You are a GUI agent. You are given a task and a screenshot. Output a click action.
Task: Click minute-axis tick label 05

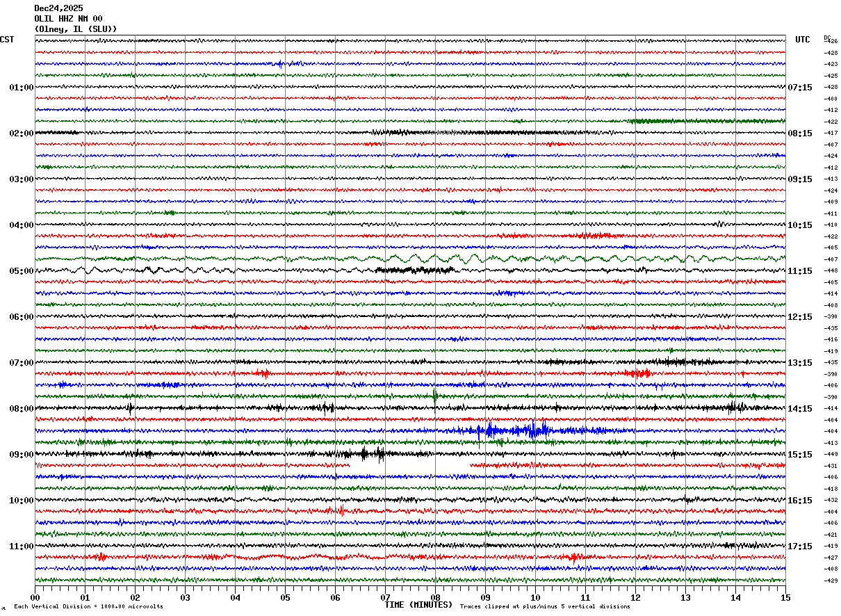click(285, 597)
